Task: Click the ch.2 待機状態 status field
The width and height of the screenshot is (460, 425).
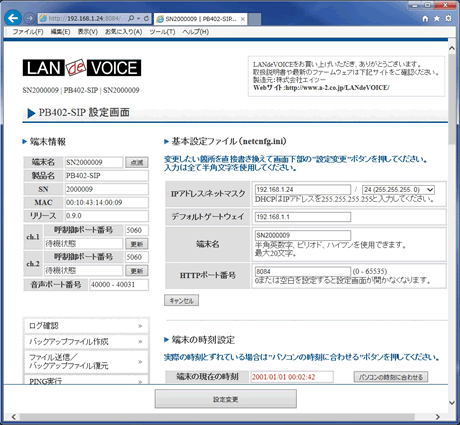Action: 84,271
